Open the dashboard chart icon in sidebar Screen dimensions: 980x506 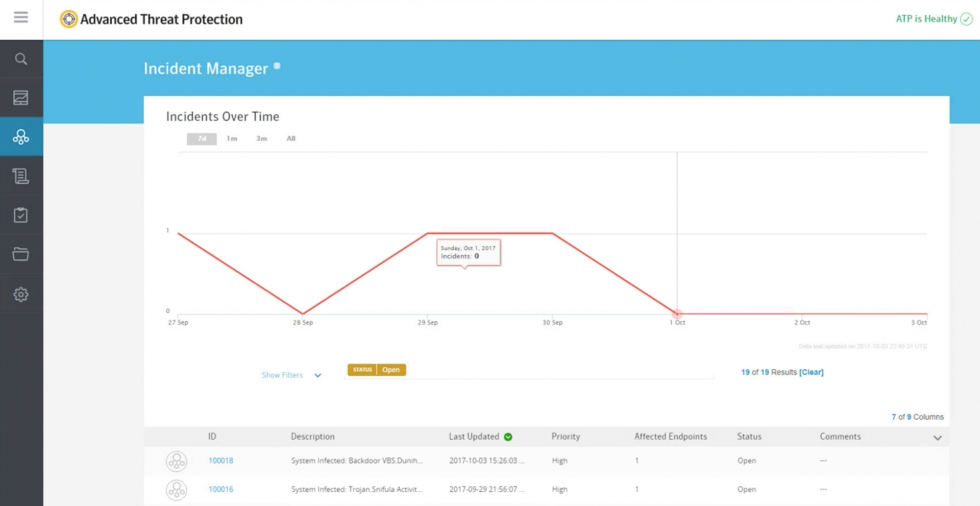[x=21, y=97]
